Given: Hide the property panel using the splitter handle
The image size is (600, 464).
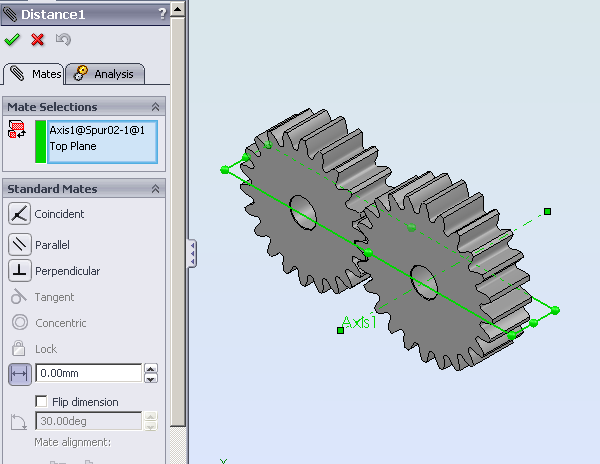Looking at the screenshot, I should 191,253.
